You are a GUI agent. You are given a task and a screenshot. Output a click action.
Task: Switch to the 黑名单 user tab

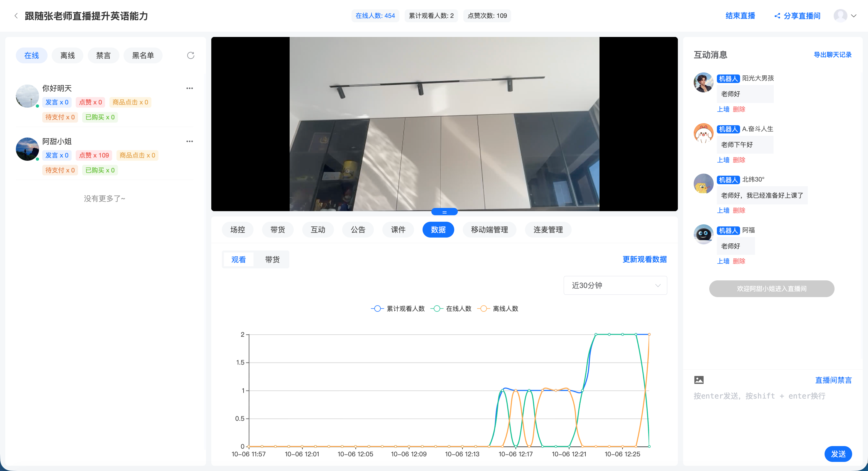[x=143, y=55]
